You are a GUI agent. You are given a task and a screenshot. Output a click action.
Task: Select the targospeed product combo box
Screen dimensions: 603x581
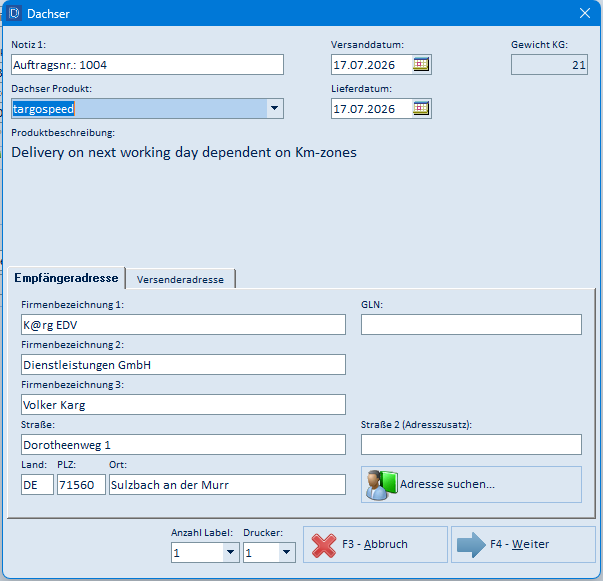click(147, 108)
